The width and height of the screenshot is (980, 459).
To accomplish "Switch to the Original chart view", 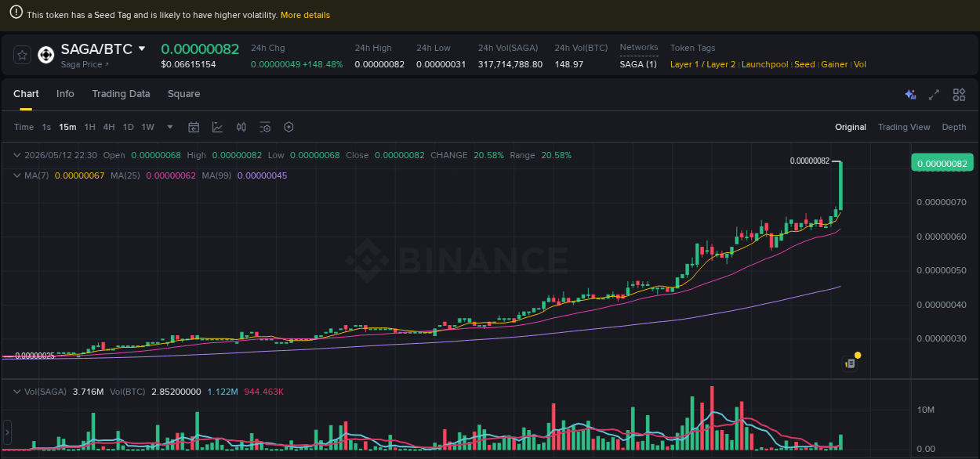I will click(851, 127).
